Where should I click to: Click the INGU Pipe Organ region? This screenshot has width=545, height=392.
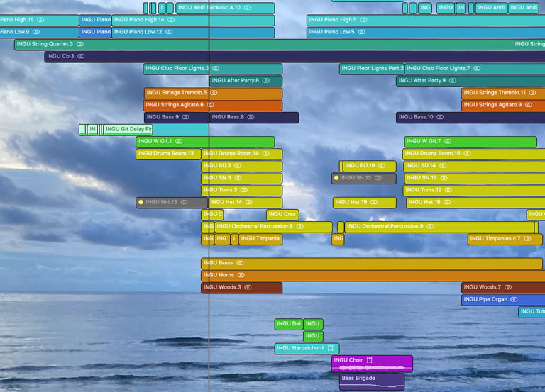[503, 299]
